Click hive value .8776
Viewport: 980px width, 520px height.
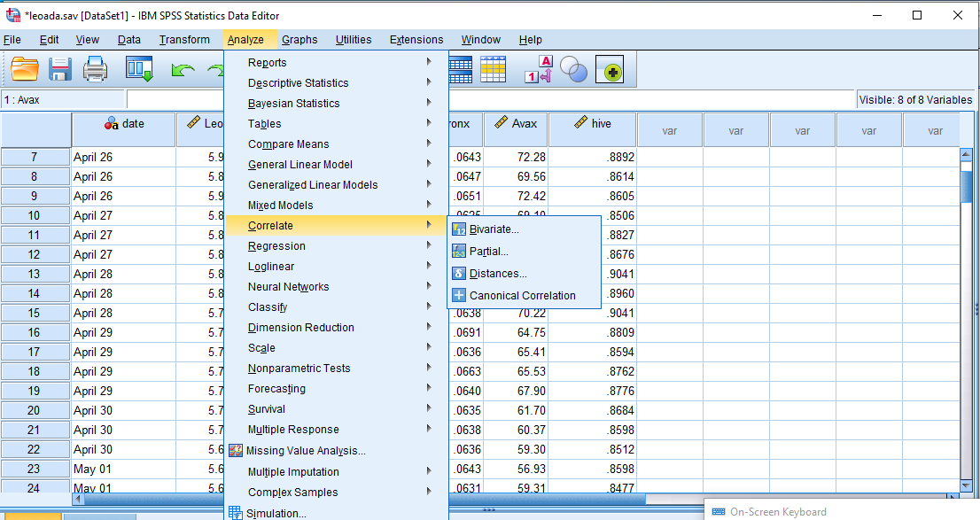pyautogui.click(x=593, y=391)
